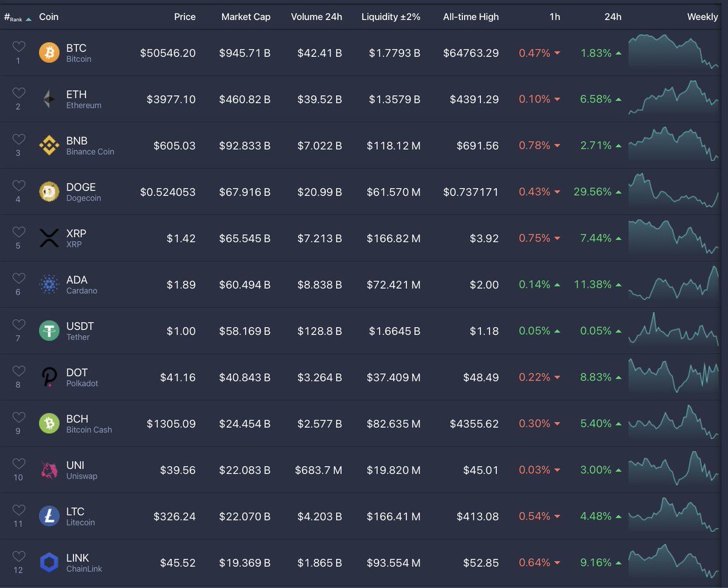
Task: Sort by the Volume 24h header
Action: pyautogui.click(x=316, y=16)
